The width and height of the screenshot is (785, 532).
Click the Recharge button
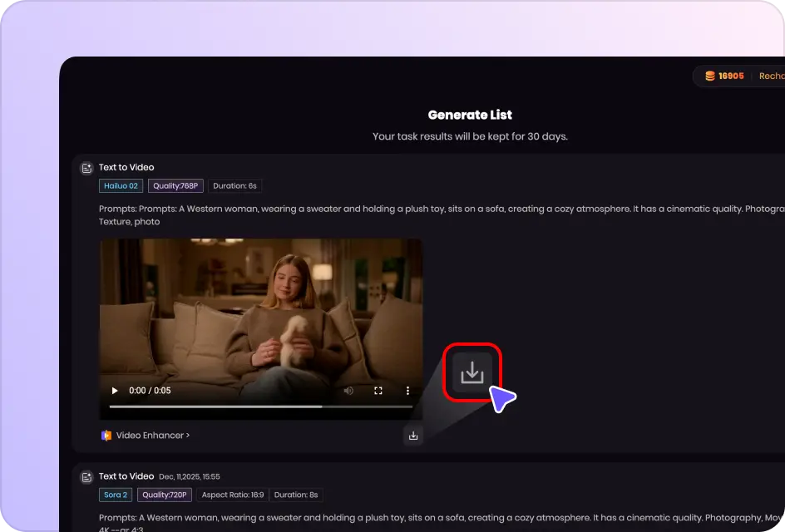771,76
